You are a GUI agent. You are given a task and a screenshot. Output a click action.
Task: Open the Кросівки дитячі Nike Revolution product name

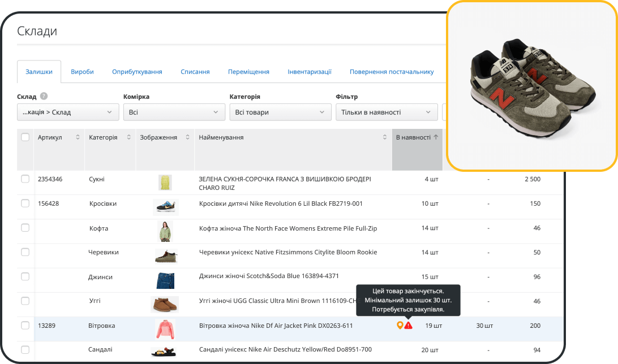281,203
